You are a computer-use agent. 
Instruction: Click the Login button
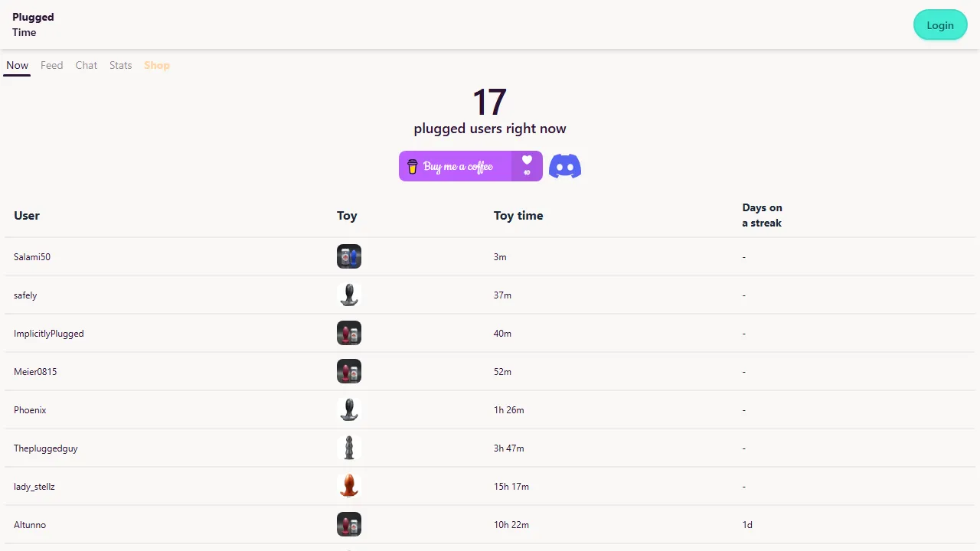point(940,25)
